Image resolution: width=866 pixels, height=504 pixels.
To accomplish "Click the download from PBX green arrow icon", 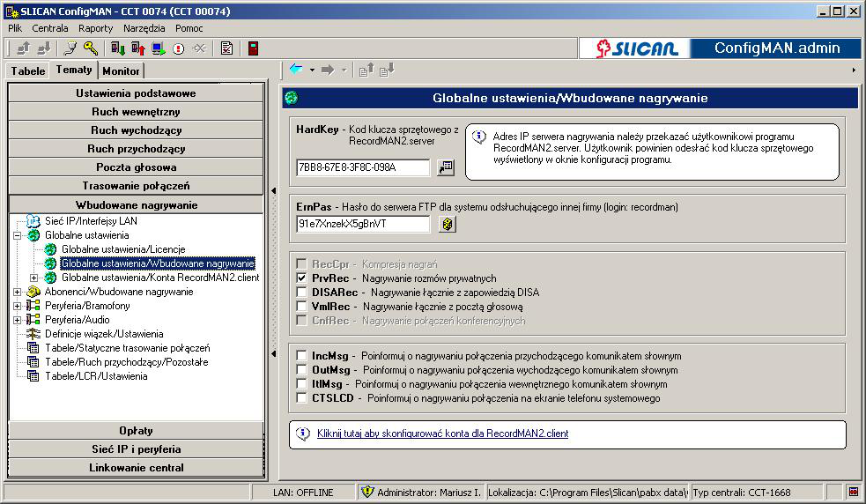I will click(x=118, y=48).
